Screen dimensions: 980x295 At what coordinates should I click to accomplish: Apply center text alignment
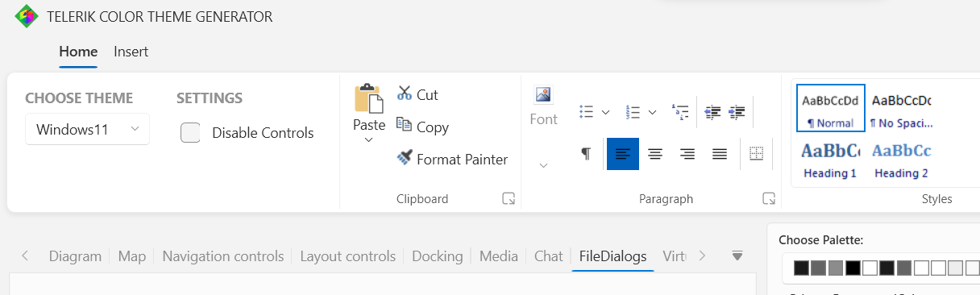point(655,154)
